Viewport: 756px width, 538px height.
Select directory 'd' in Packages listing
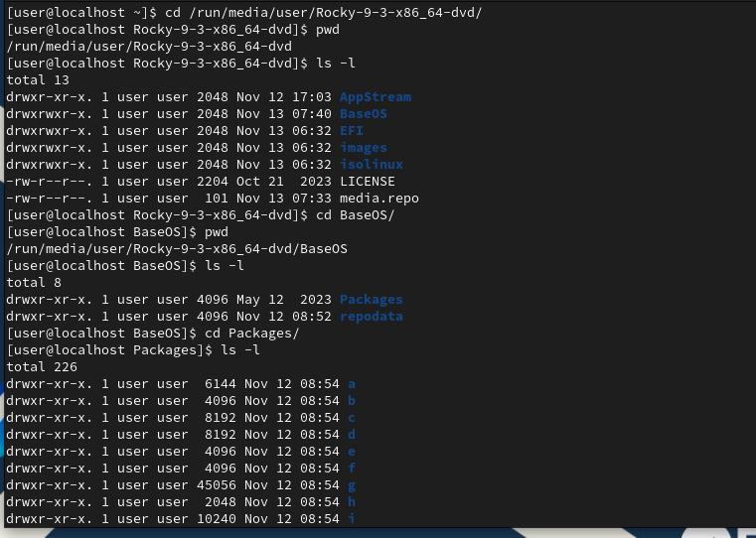352,435
